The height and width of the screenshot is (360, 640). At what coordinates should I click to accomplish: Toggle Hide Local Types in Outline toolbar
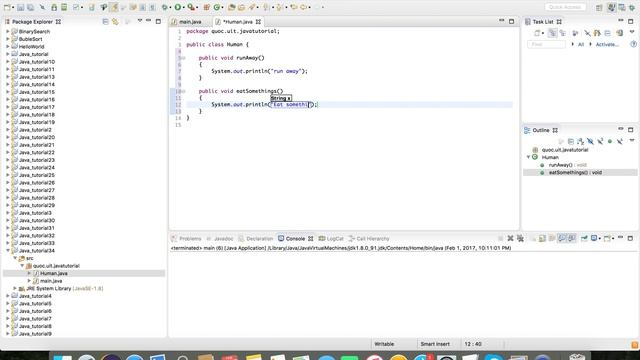coord(620,141)
